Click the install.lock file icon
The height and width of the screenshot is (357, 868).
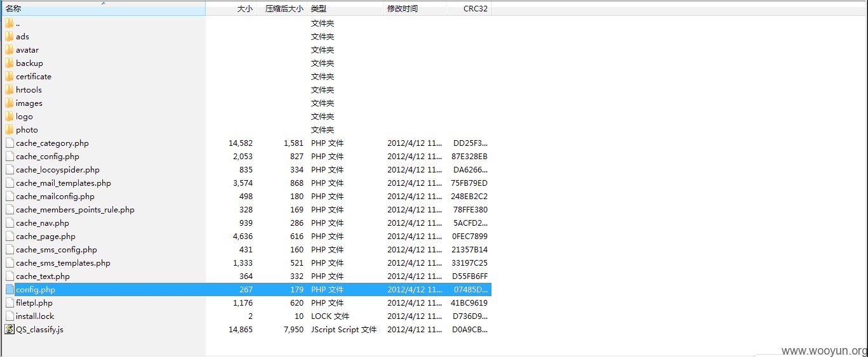coord(9,316)
